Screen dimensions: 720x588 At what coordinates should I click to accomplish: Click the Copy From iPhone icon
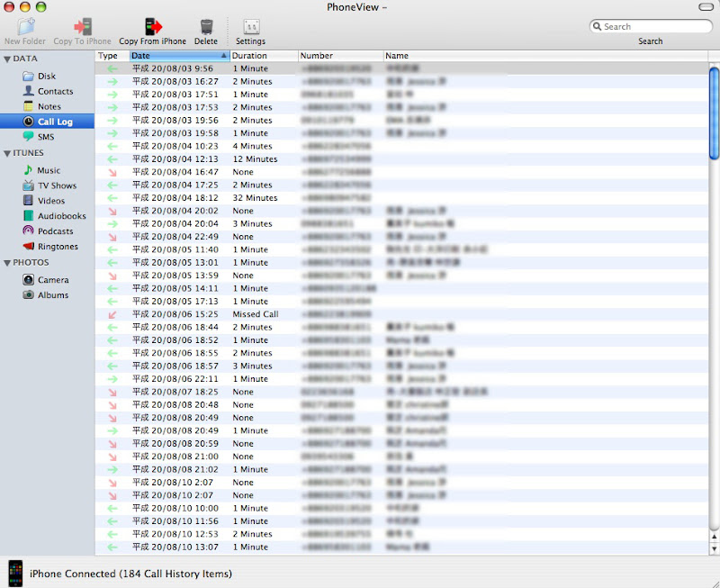coord(153,27)
